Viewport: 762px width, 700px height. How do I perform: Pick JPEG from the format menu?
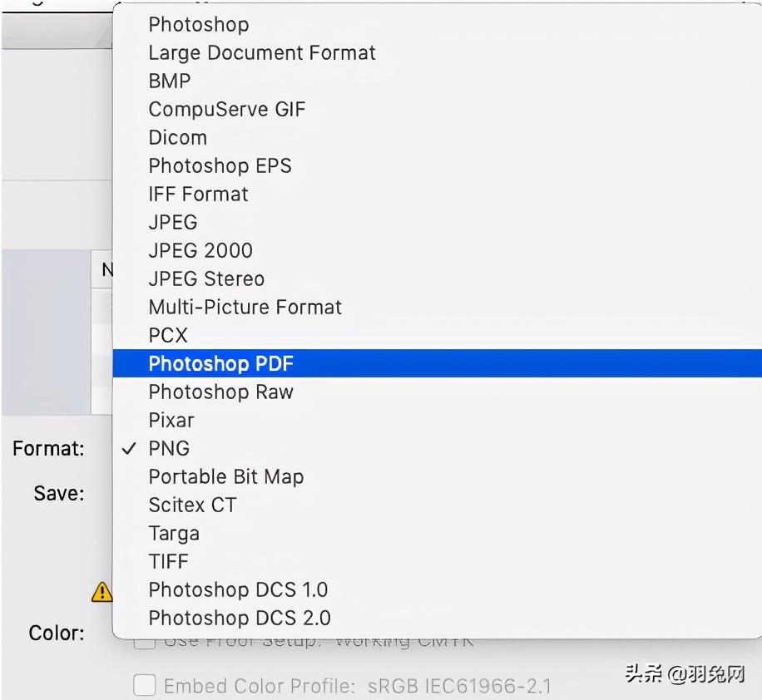173,222
